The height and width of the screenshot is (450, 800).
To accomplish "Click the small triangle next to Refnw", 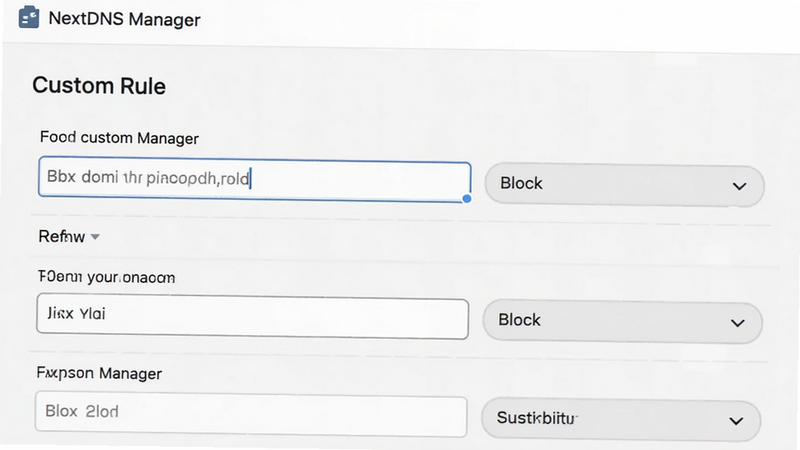I will [95, 237].
